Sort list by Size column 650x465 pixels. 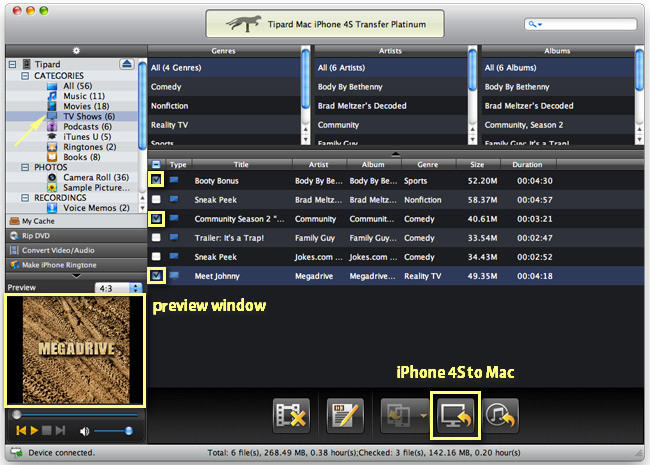(478, 165)
